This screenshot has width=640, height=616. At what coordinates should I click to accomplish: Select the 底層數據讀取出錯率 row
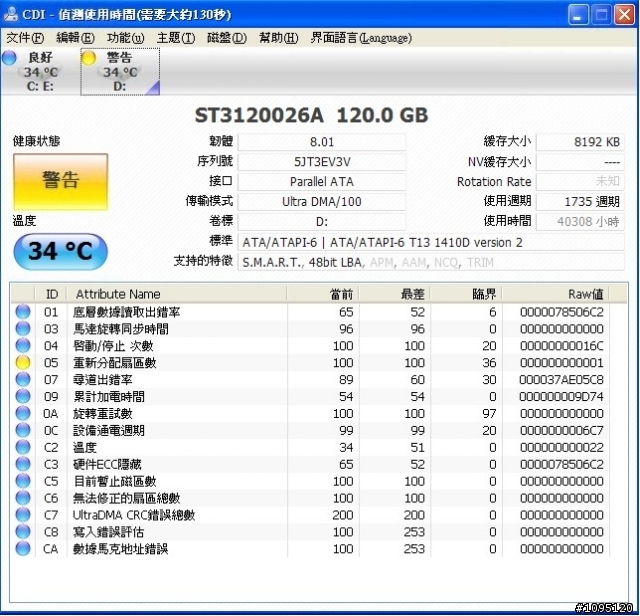coord(310,312)
